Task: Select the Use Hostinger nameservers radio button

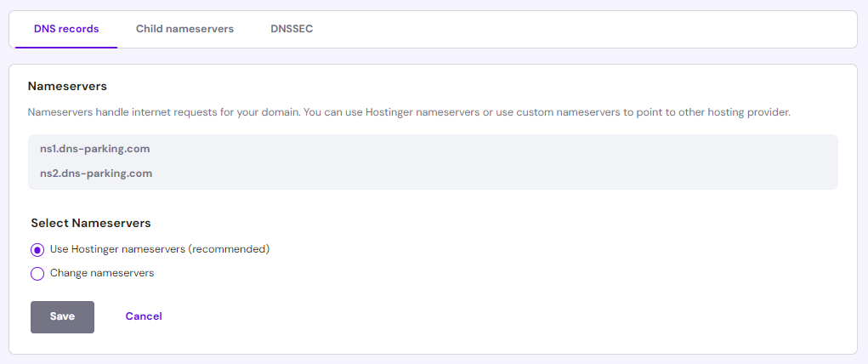Action: pyautogui.click(x=37, y=250)
